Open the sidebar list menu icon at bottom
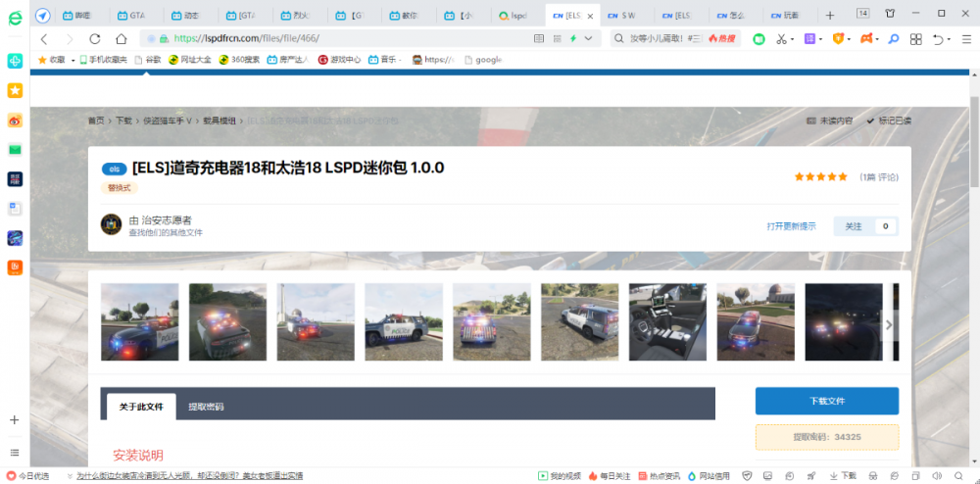The image size is (980, 484). [x=15, y=452]
